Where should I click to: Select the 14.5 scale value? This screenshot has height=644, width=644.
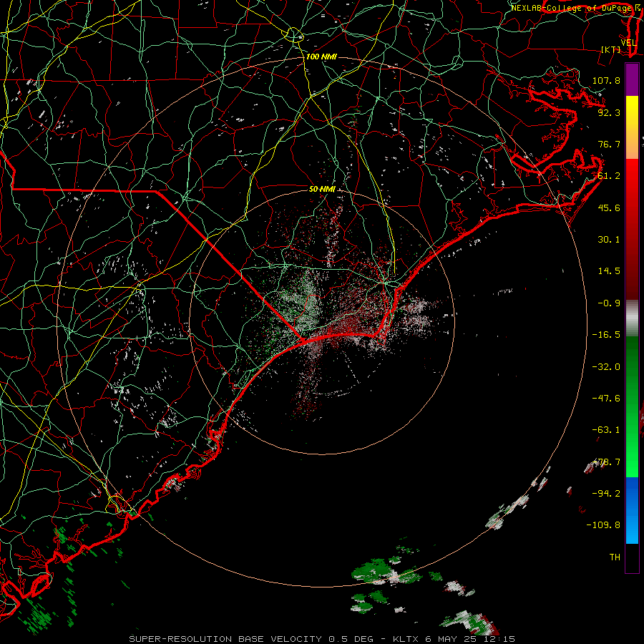(x=609, y=271)
